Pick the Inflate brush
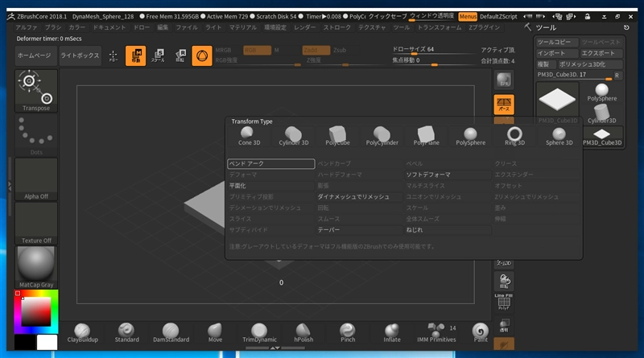 pyautogui.click(x=392, y=333)
